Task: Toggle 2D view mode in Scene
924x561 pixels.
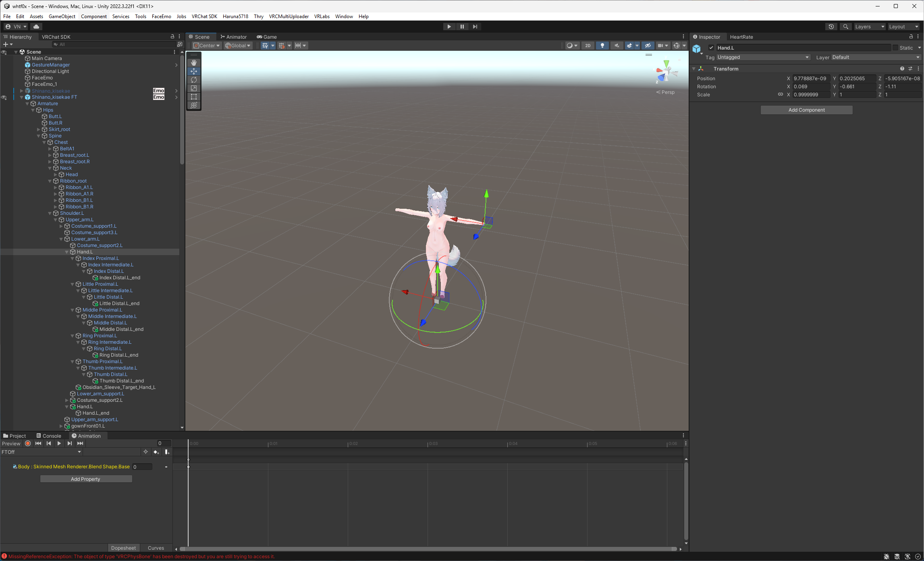Action: click(x=588, y=46)
